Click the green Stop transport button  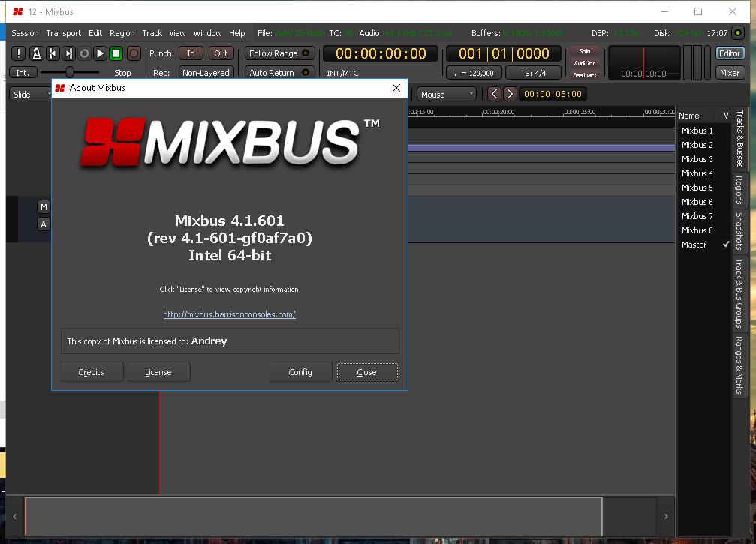click(116, 53)
